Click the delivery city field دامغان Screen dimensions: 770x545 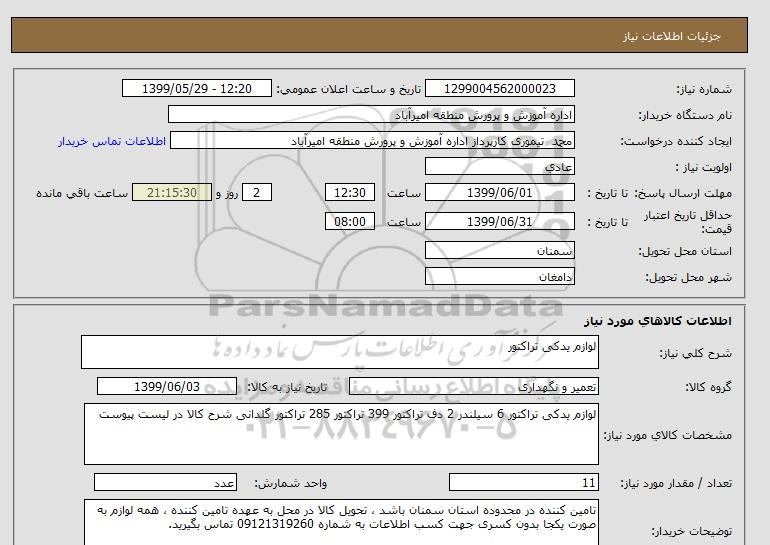(x=499, y=276)
